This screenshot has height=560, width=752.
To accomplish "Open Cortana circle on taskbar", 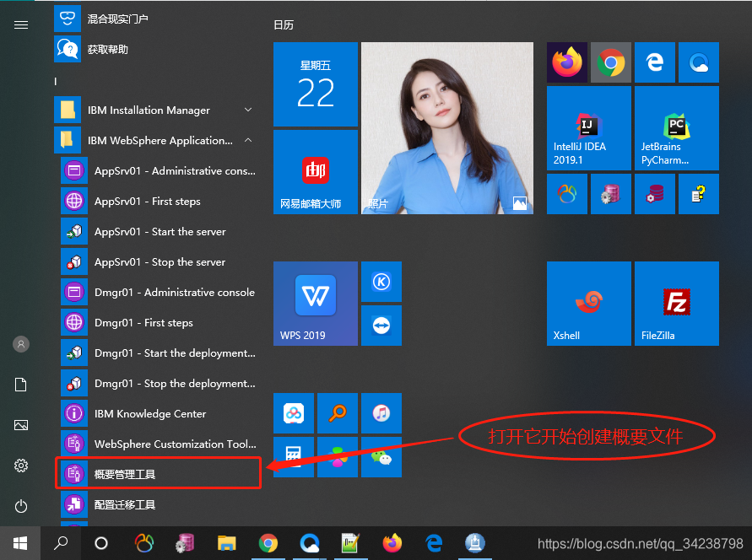I will pyautogui.click(x=100, y=543).
